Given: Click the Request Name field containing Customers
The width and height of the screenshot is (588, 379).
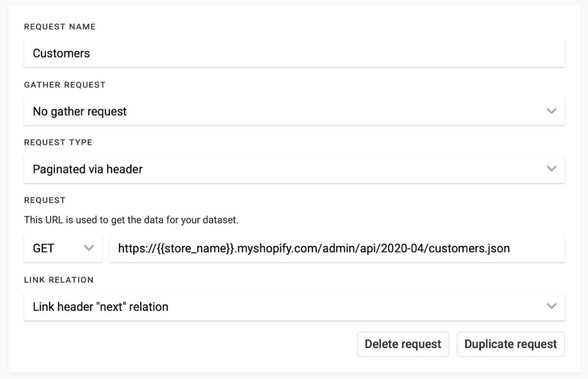Looking at the screenshot, I should tap(294, 54).
